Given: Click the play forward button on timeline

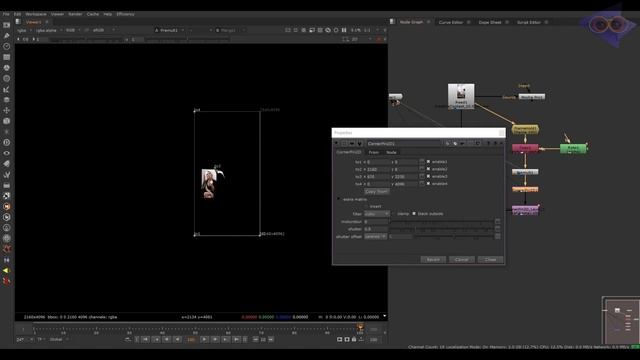Looking at the screenshot, I should point(204,340).
